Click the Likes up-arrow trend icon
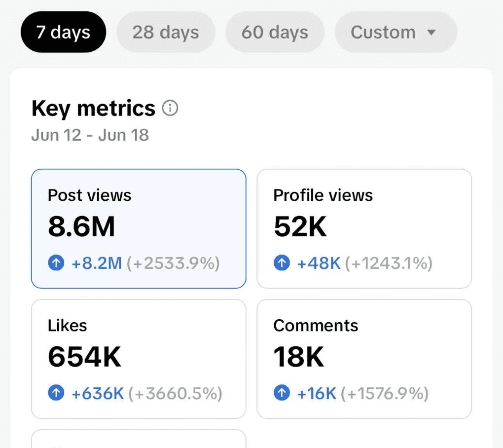The width and height of the screenshot is (503, 448). click(56, 392)
